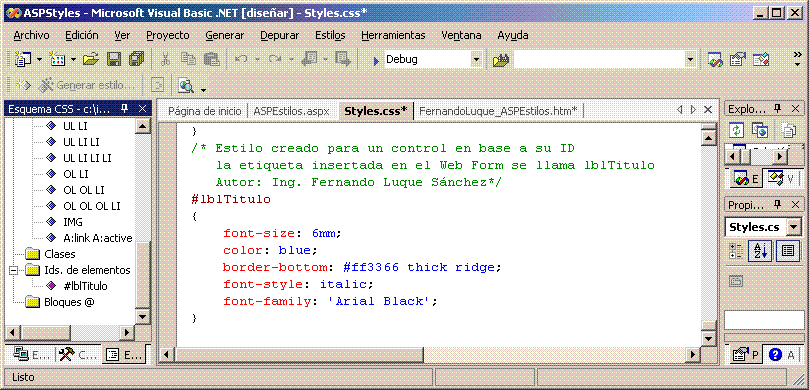Open the Estilos menu
809x390 pixels.
(x=330, y=35)
